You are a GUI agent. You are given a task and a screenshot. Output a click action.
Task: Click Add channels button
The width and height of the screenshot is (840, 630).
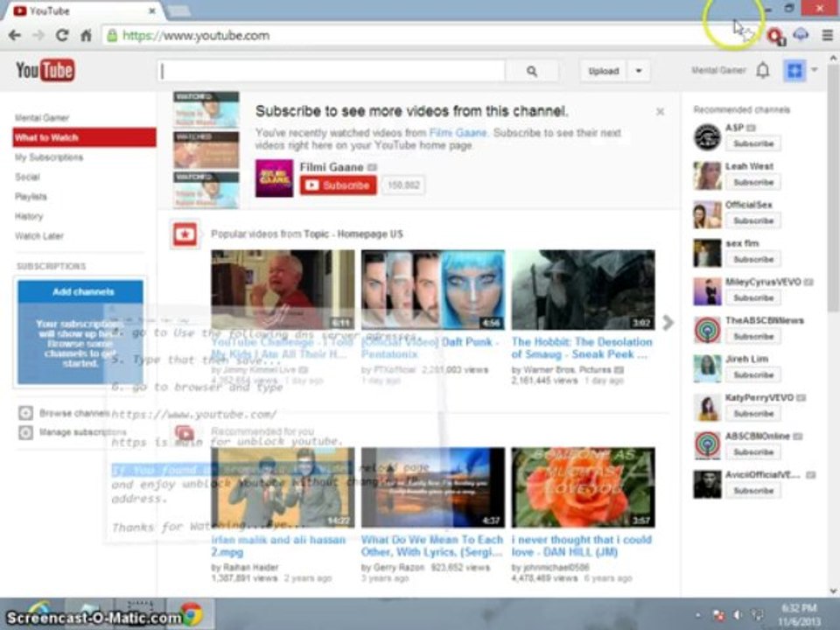(80, 292)
